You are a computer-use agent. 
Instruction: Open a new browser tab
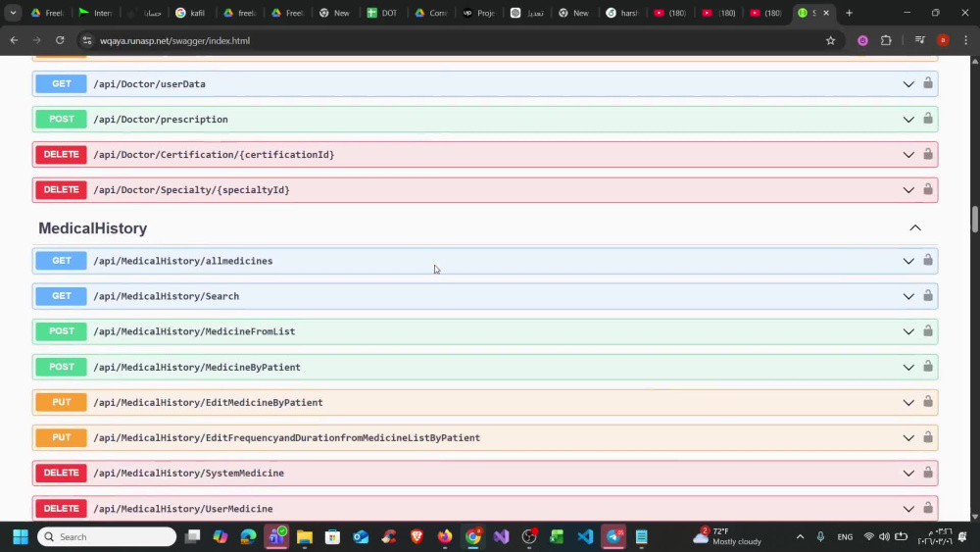(x=849, y=13)
